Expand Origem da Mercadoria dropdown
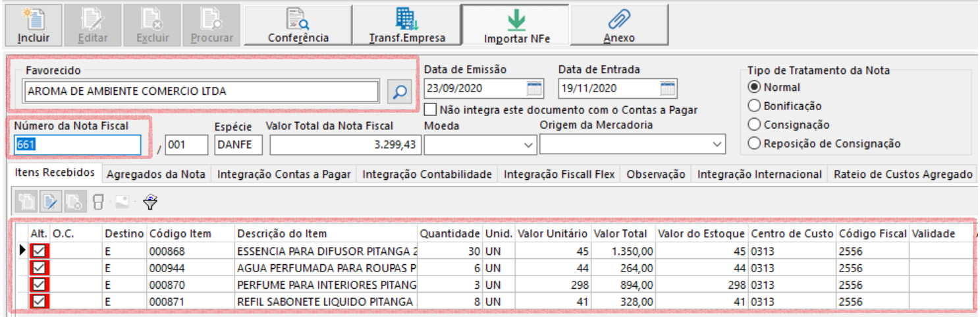Image resolution: width=980 pixels, height=317 pixels. pos(717,144)
